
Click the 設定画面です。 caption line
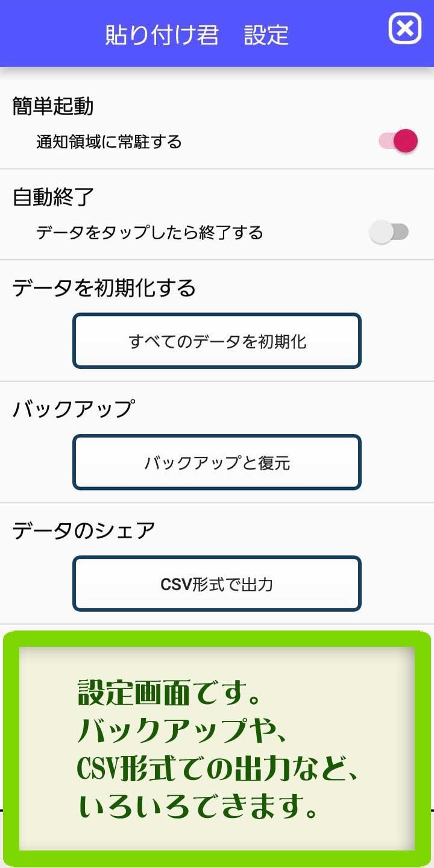[170, 695]
